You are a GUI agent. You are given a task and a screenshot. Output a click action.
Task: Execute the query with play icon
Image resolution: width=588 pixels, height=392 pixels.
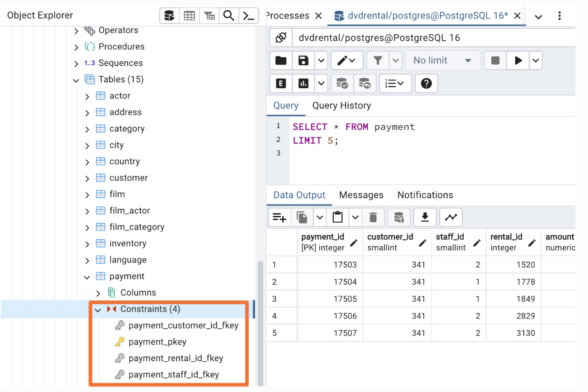tap(518, 61)
